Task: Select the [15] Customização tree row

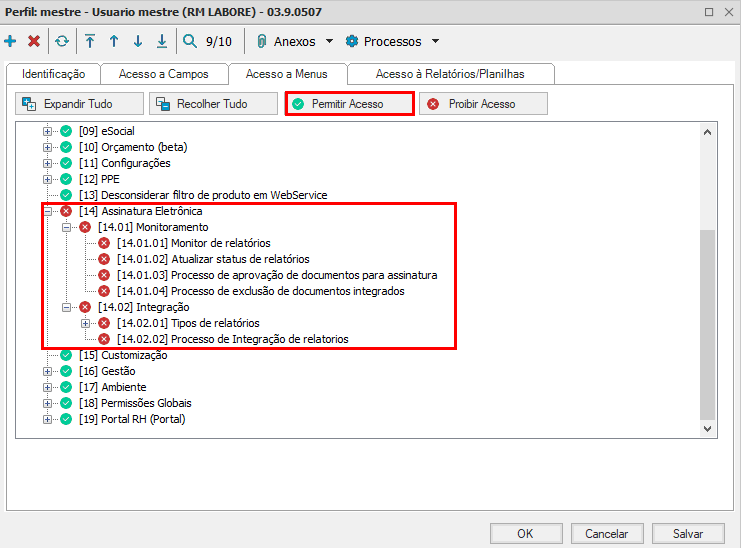Action: pyautogui.click(x=123, y=355)
